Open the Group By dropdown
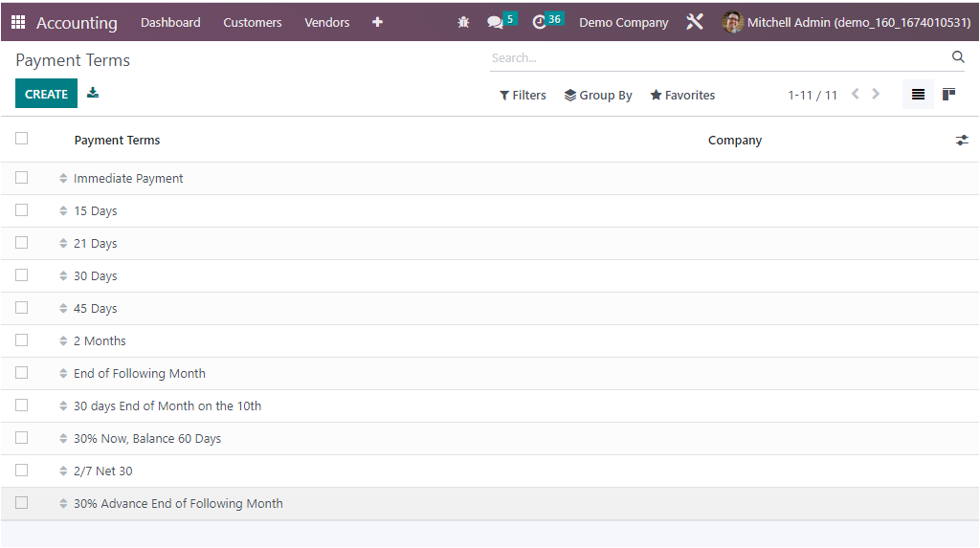The image size is (980, 548). [x=598, y=95]
